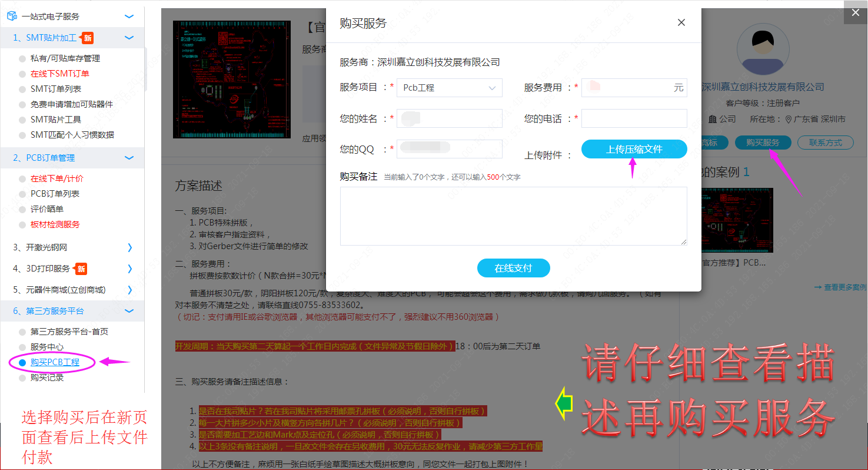Close the 购买服务 dialog
868x470 pixels.
tap(681, 22)
